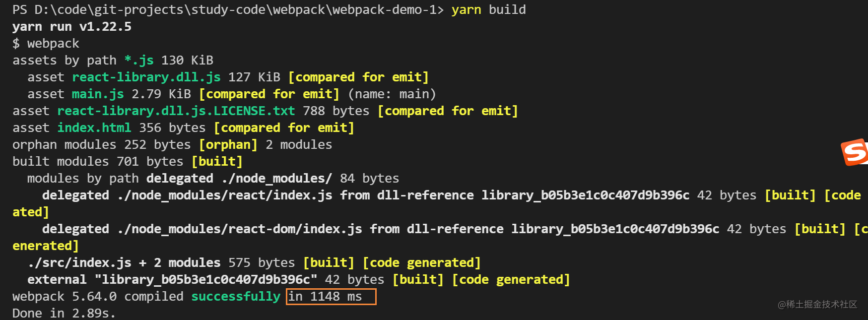
Task: Click the index.html asset name
Action: click(94, 128)
